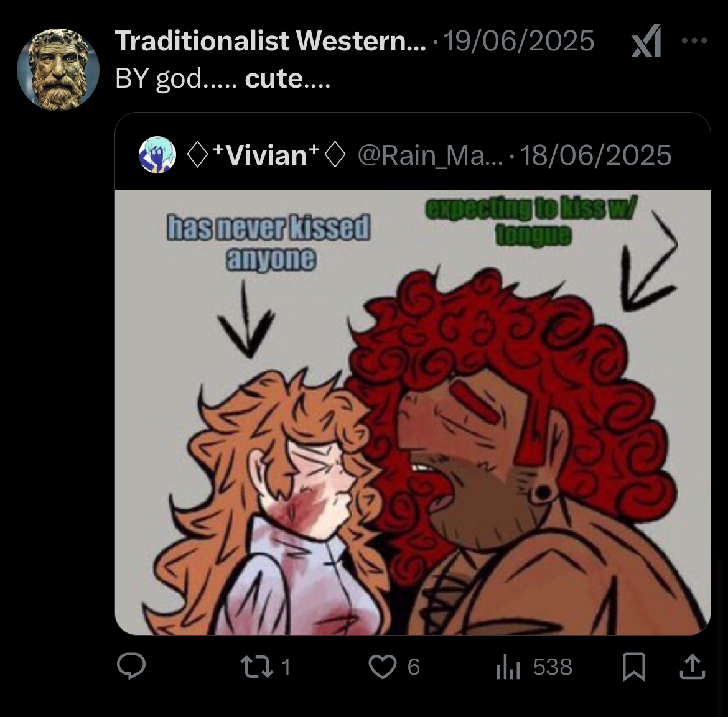The width and height of the screenshot is (728, 717).
Task: Click the quoted post date 18/06/2025
Action: click(595, 155)
